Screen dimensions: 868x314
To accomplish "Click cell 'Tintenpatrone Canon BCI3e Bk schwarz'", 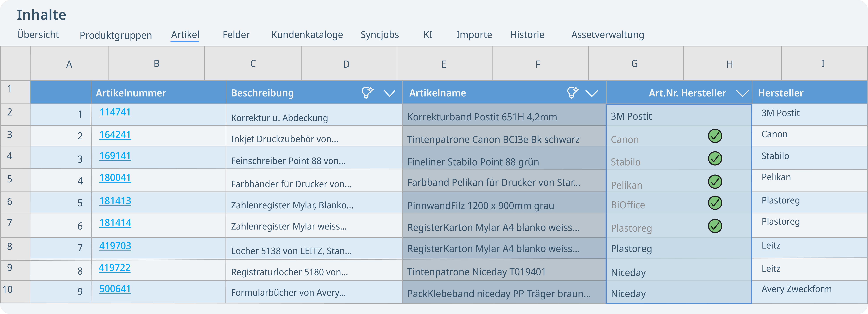I will coord(504,136).
